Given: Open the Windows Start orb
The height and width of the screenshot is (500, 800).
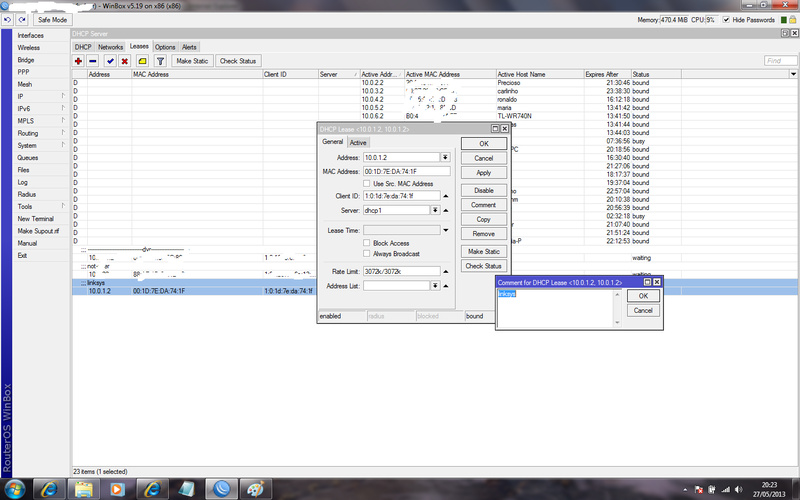Looking at the screenshot, I should click(x=14, y=489).
